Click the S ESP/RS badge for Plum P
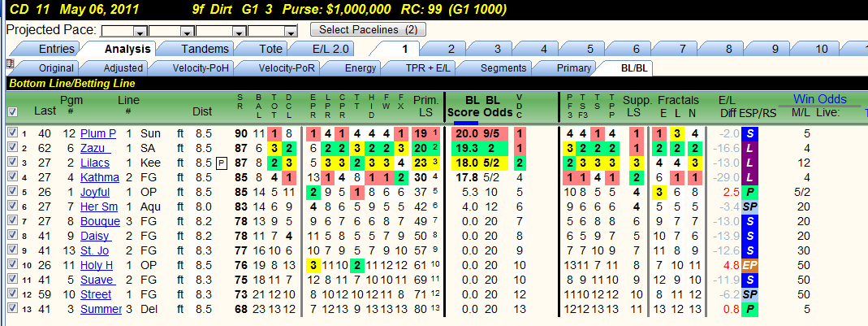 (x=750, y=133)
